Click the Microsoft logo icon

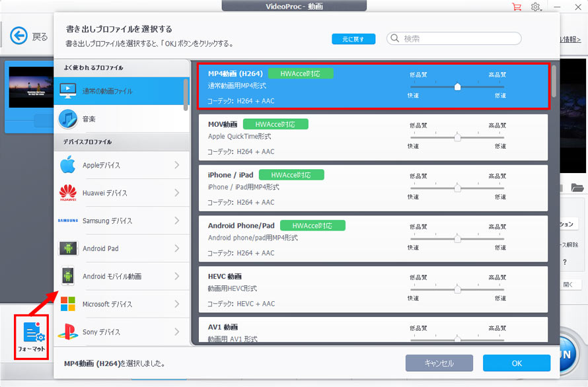(68, 304)
